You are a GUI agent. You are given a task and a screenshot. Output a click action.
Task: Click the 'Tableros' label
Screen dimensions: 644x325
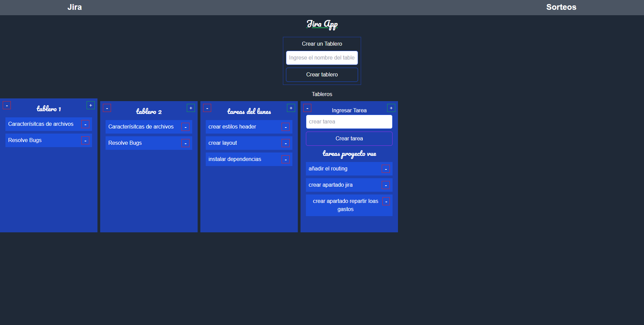coord(322,94)
